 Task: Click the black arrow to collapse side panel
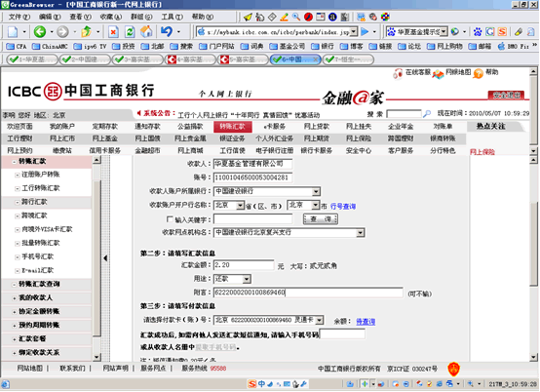[x=105, y=257]
